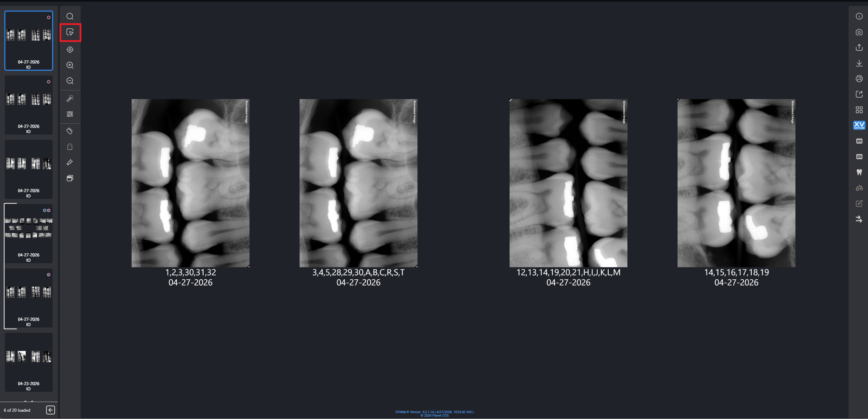Open the bitewing labeled 3,4,5,28,29,30,A,B,C,R,S,T
868x419 pixels.
click(358, 183)
